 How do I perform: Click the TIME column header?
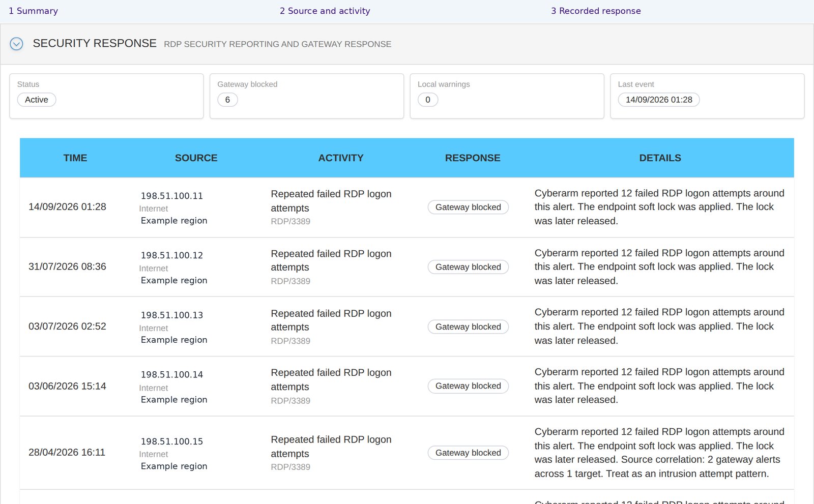coord(75,158)
